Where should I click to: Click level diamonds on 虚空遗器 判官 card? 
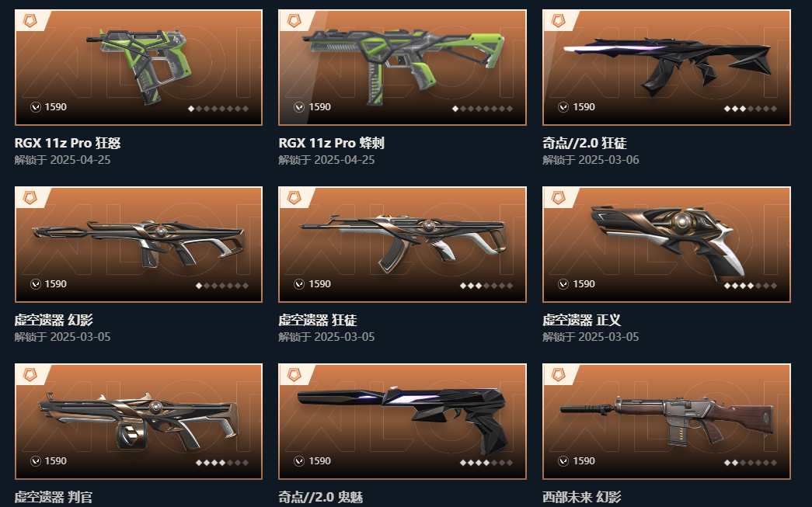point(222,463)
